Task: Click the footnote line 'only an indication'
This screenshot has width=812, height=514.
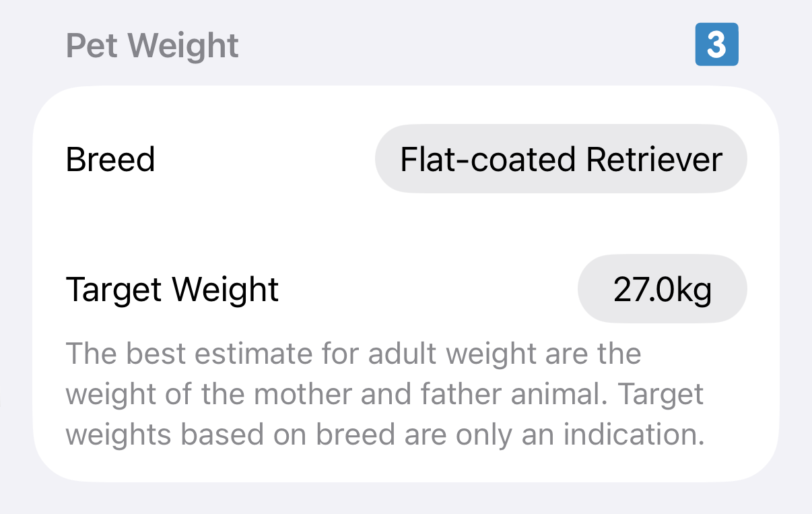Action: [384, 435]
